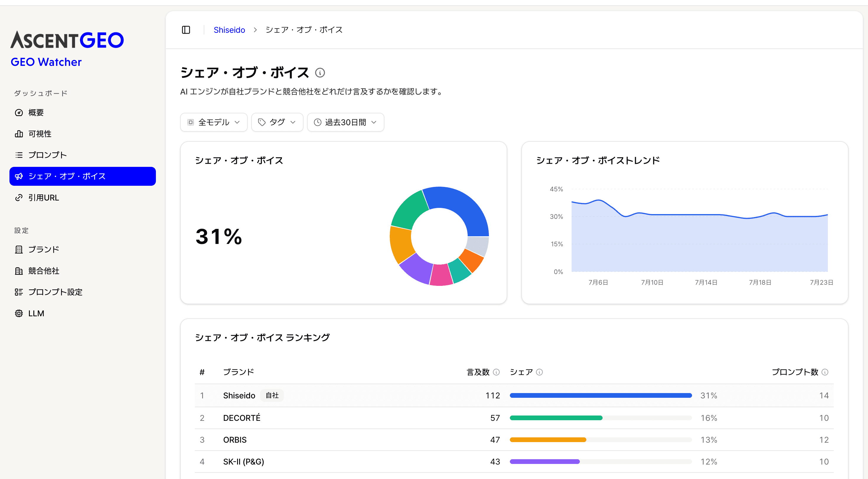Image resolution: width=868 pixels, height=479 pixels.
Task: Click the info icon beside the page title
Action: 320,73
